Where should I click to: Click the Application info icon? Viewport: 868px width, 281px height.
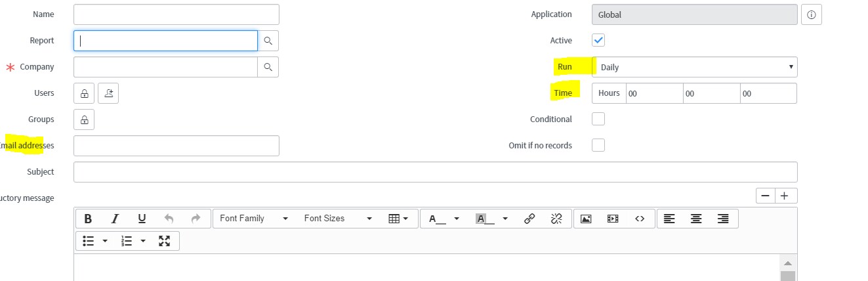812,14
